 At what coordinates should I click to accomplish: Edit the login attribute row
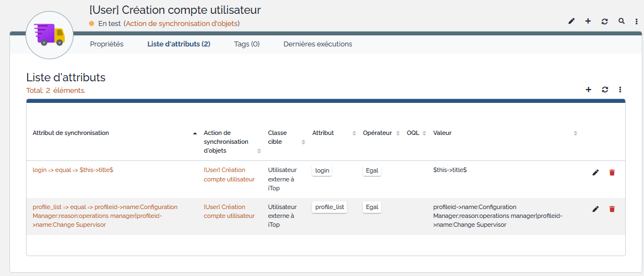click(595, 173)
